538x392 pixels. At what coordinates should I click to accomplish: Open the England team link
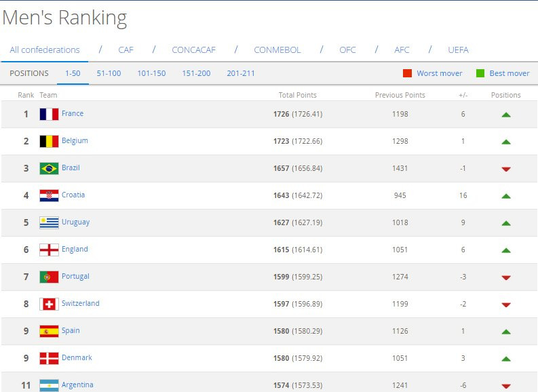(75, 249)
